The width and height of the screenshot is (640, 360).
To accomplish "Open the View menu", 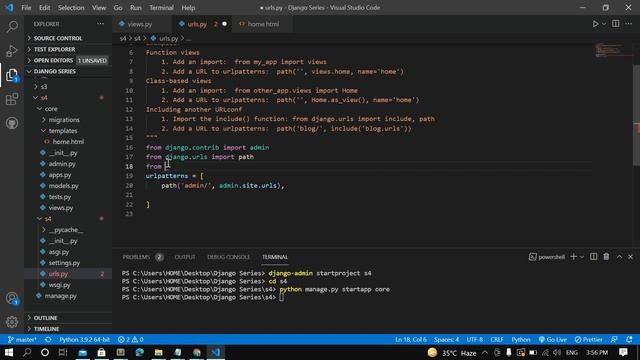I will coord(99,8).
